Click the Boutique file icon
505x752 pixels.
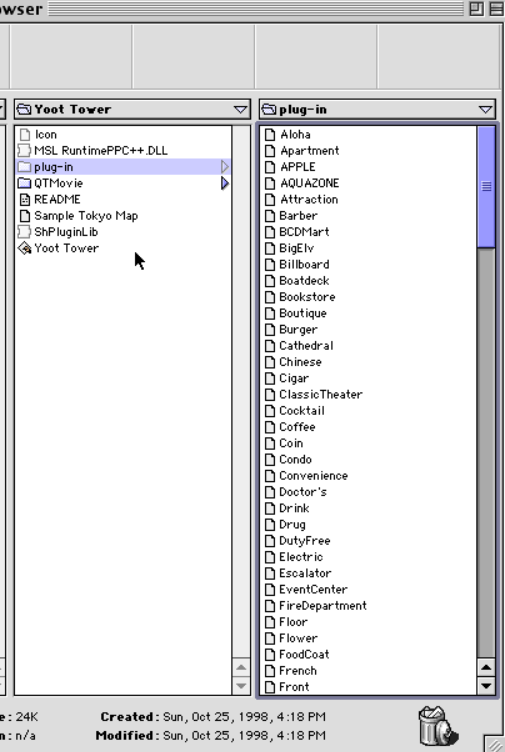click(270, 313)
